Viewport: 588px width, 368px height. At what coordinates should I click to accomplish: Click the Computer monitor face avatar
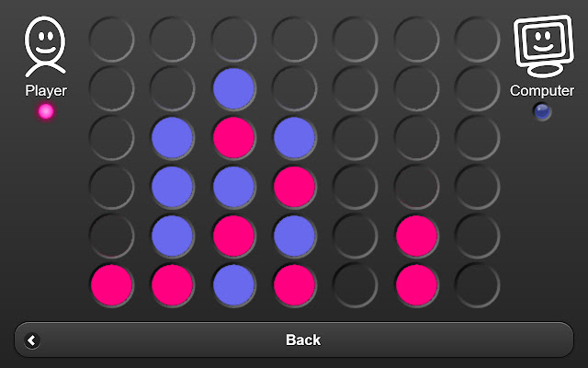tap(543, 46)
